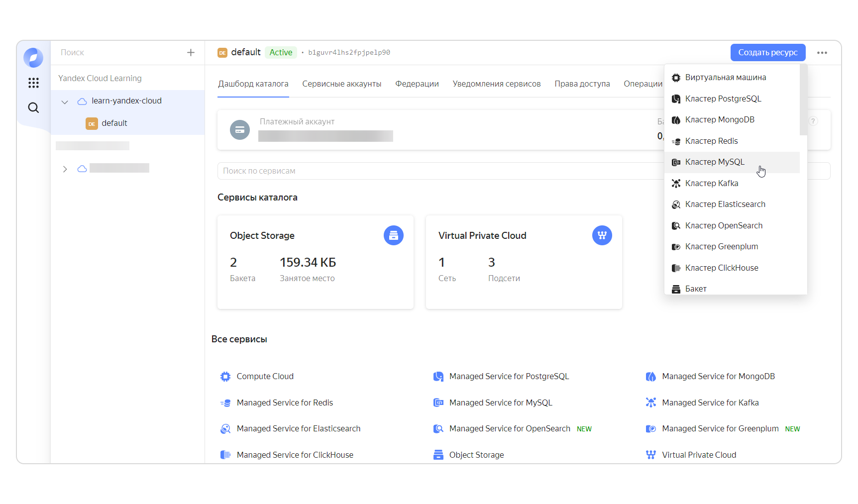Collapse the learn-yandex-cloud tree node
This screenshot has width=858, height=504.
point(65,102)
